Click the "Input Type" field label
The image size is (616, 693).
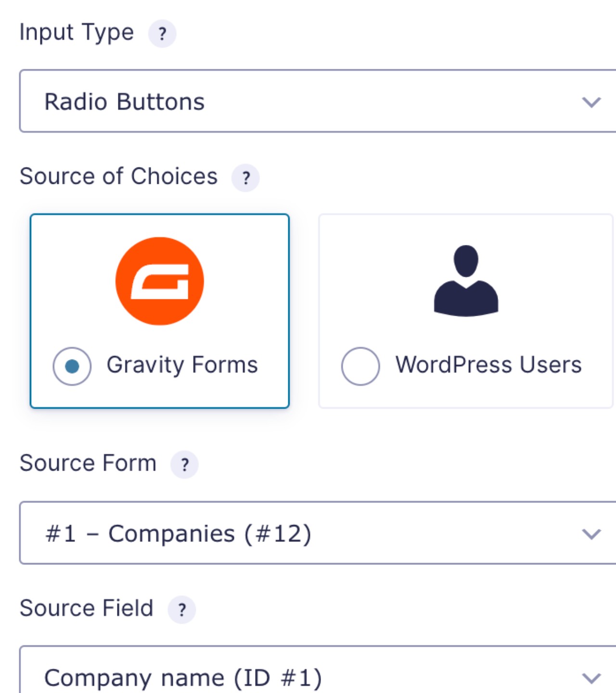click(x=77, y=33)
